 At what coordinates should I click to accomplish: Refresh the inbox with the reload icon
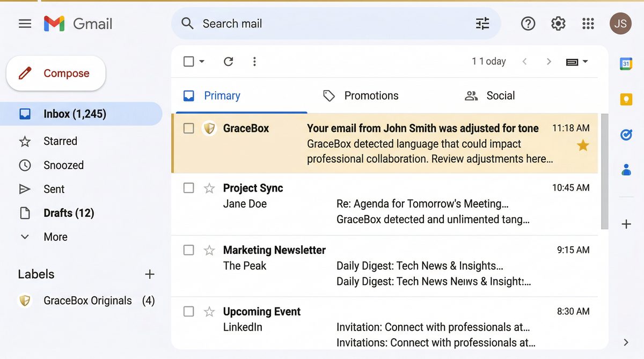pyautogui.click(x=228, y=61)
